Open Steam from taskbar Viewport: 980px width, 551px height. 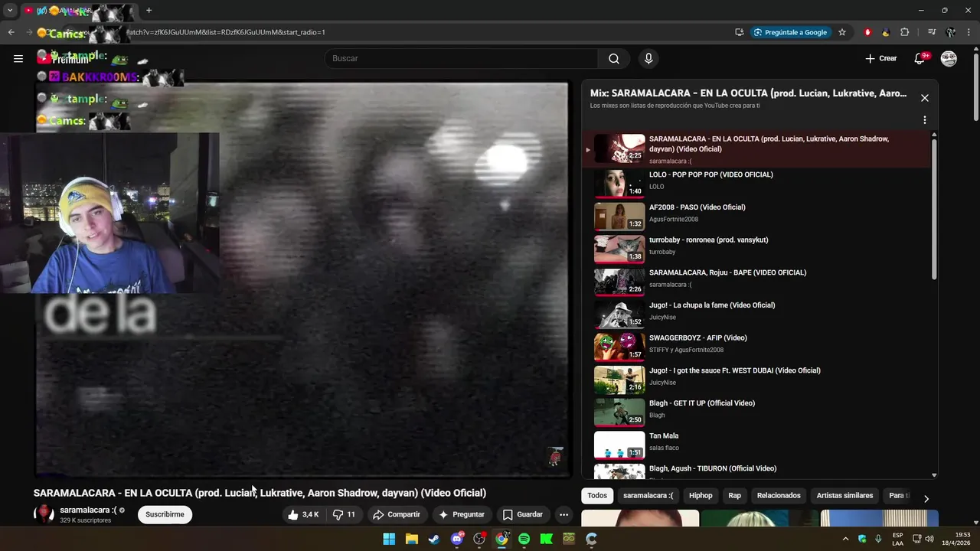coord(434,539)
